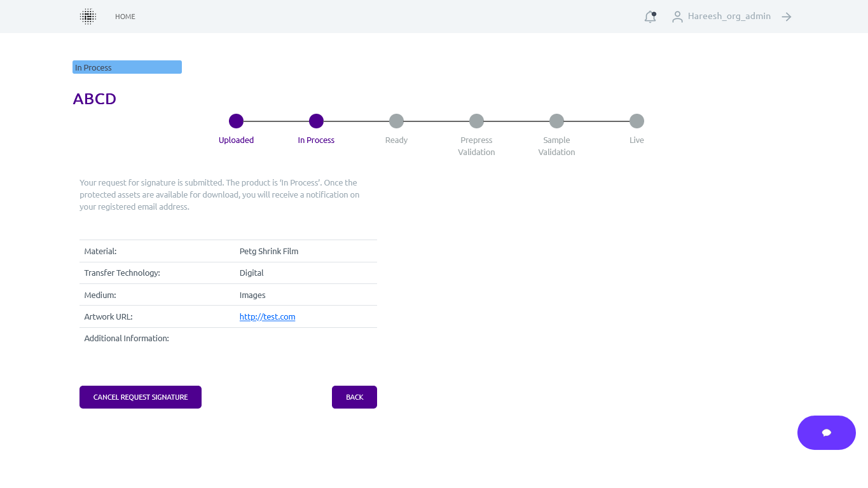Click the Petg Shrink Film material value
Image resolution: width=868 pixels, height=488 pixels.
pos(269,251)
